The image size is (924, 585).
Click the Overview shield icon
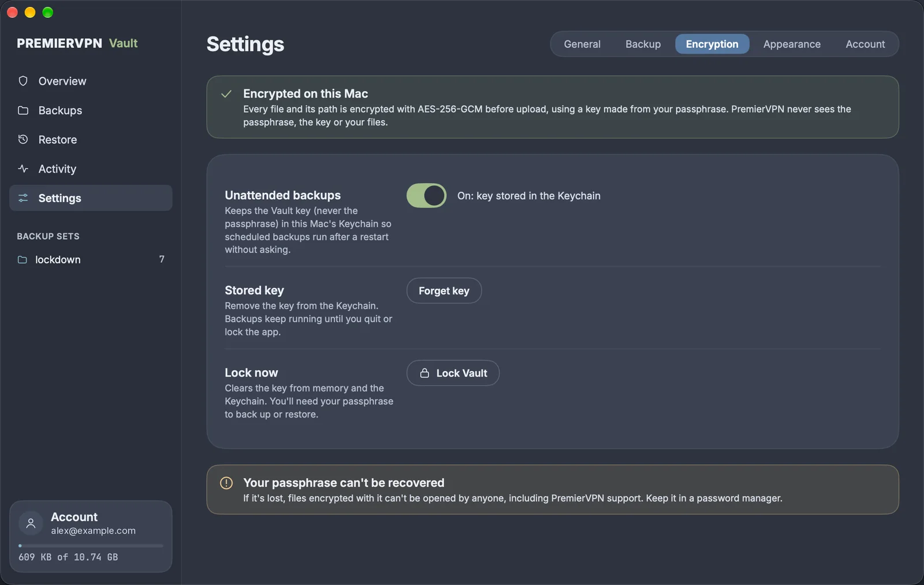pos(23,81)
